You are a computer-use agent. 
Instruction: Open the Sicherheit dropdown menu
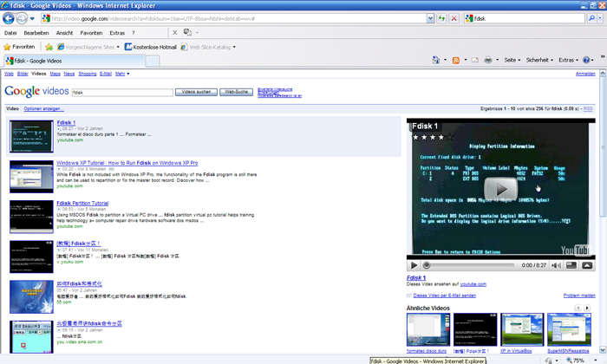pos(539,60)
